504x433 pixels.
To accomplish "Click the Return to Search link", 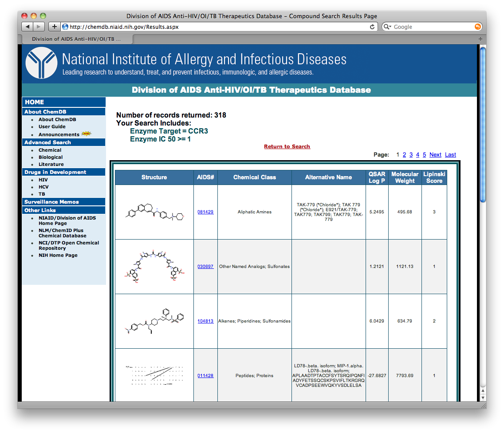I will tap(287, 146).
